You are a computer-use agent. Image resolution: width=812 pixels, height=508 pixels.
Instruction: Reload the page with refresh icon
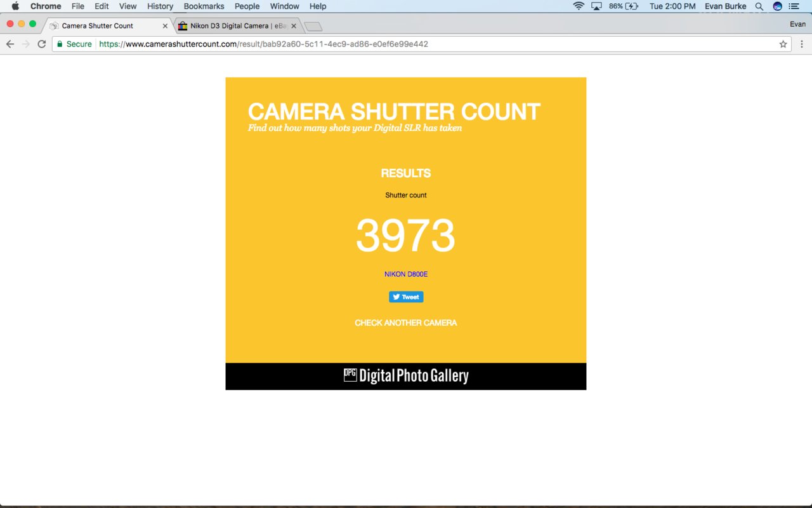pyautogui.click(x=42, y=44)
